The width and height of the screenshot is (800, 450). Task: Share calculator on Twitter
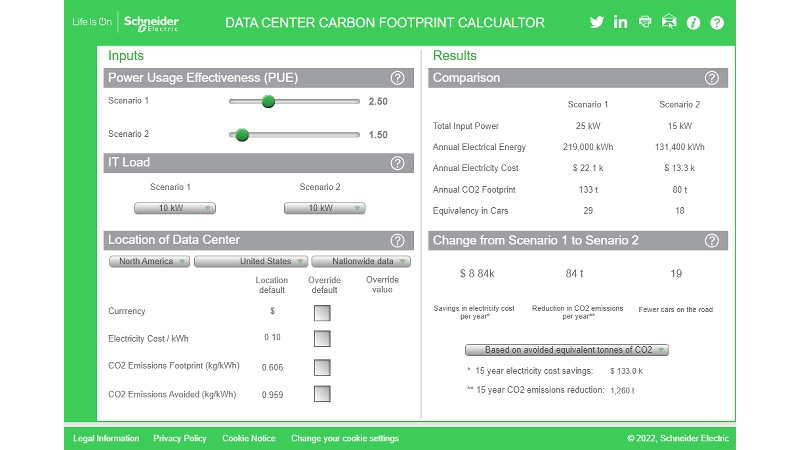coord(597,22)
